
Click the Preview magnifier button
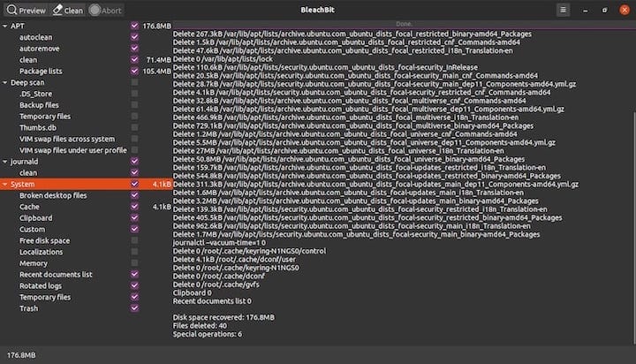tap(26, 10)
